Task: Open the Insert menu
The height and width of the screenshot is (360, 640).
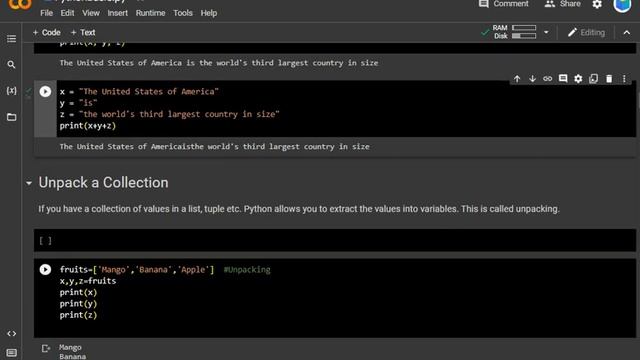Action: click(118, 13)
